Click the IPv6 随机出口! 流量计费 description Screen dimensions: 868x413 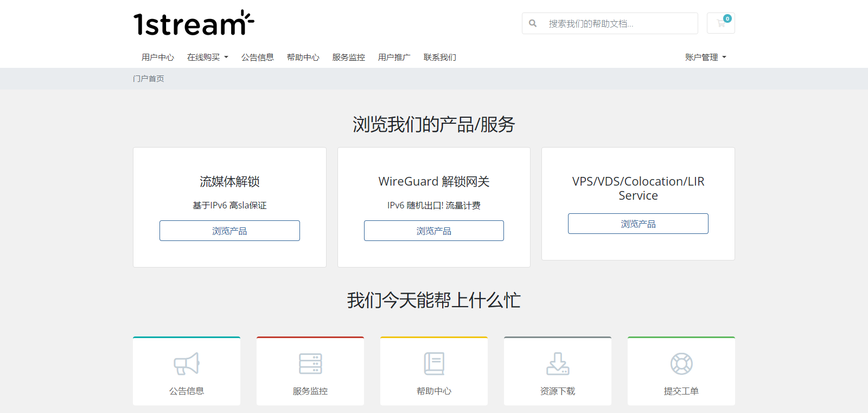coord(434,205)
